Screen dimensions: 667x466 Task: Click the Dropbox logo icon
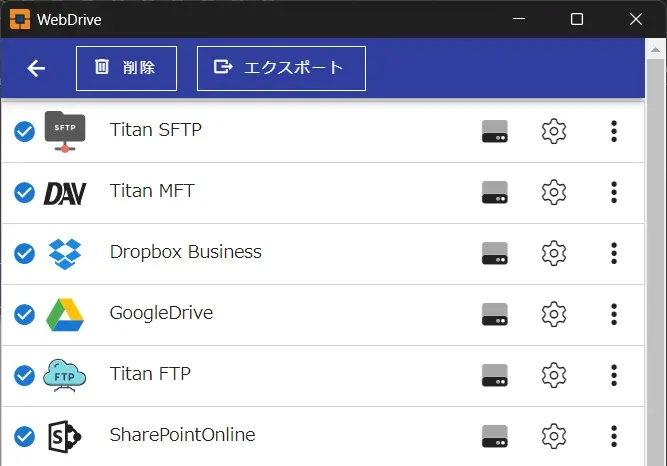[x=65, y=254]
